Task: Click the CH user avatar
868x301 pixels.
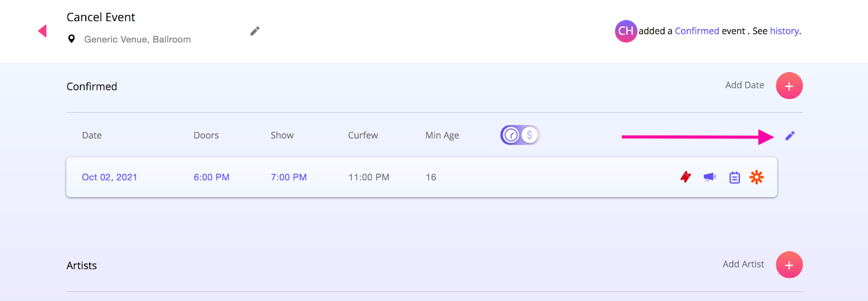Action: coord(626,31)
